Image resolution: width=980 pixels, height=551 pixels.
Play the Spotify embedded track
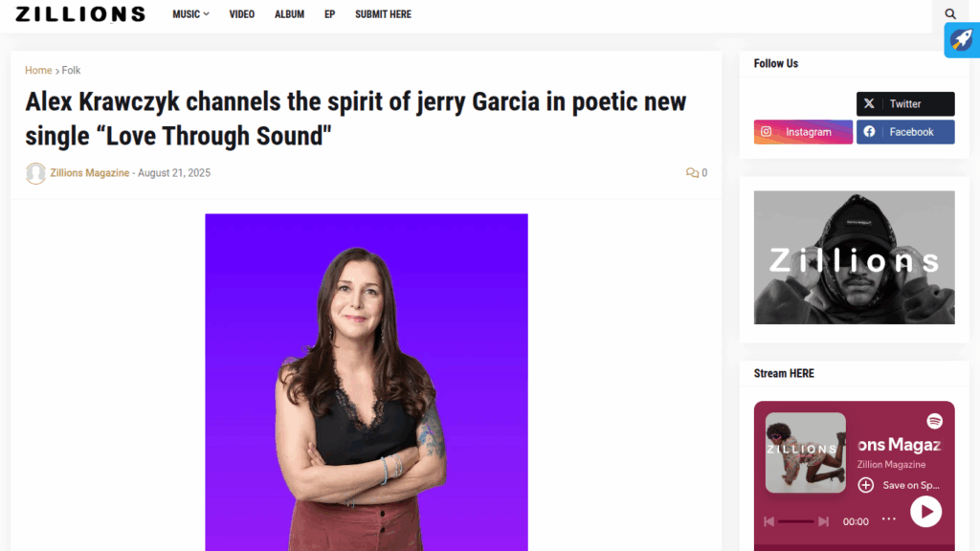(x=925, y=512)
